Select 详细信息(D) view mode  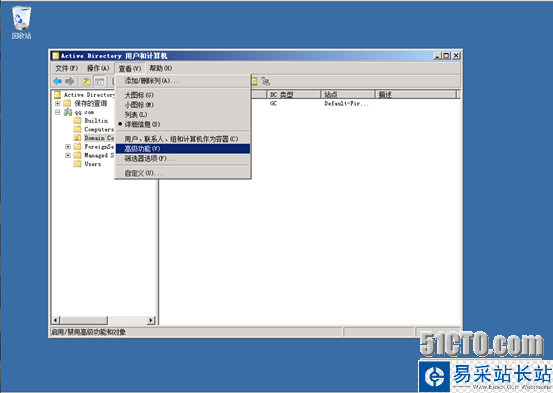pyautogui.click(x=183, y=124)
